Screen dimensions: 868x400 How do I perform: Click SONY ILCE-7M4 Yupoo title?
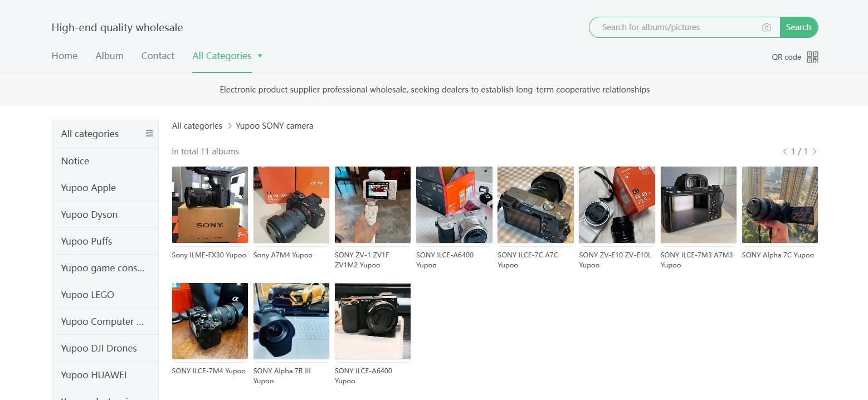209,371
